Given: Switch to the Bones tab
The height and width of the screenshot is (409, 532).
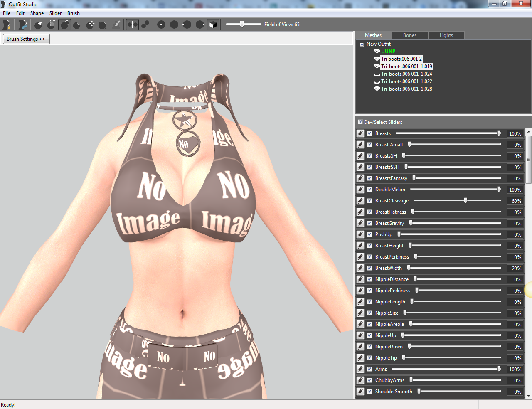Looking at the screenshot, I should 410,35.
